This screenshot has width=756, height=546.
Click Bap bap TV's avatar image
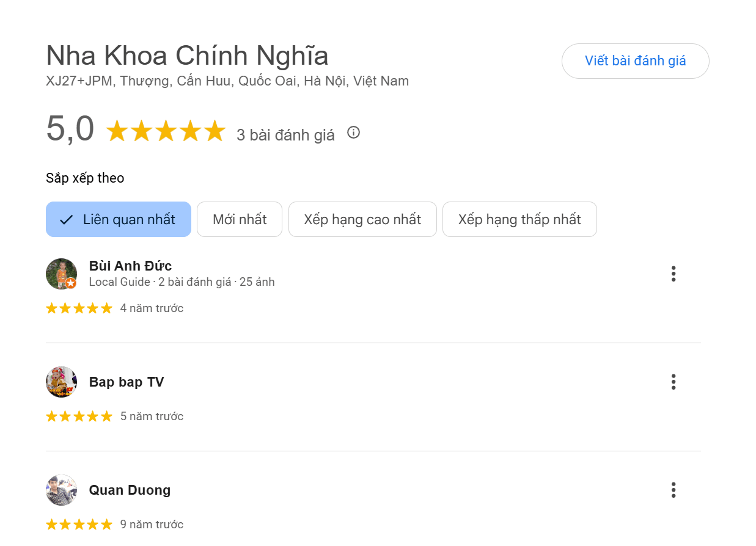point(61,382)
